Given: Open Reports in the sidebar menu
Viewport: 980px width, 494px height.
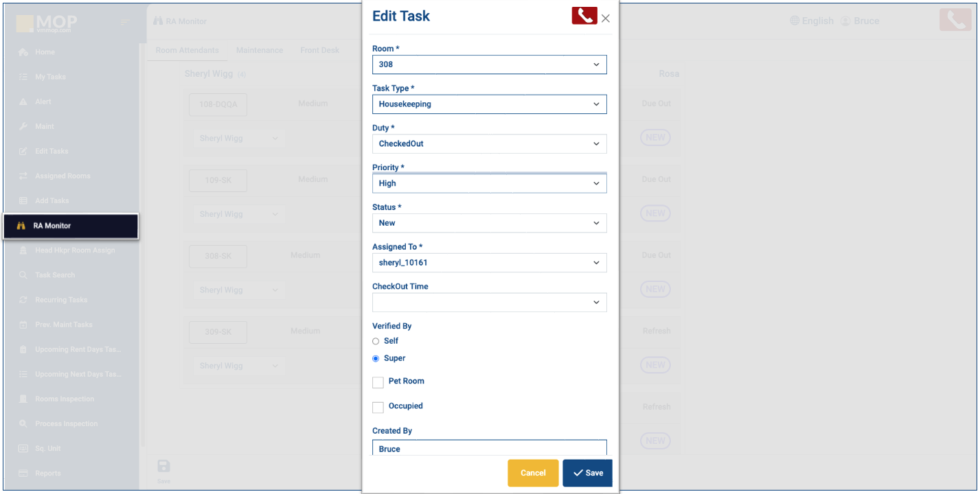Looking at the screenshot, I should 48,473.
